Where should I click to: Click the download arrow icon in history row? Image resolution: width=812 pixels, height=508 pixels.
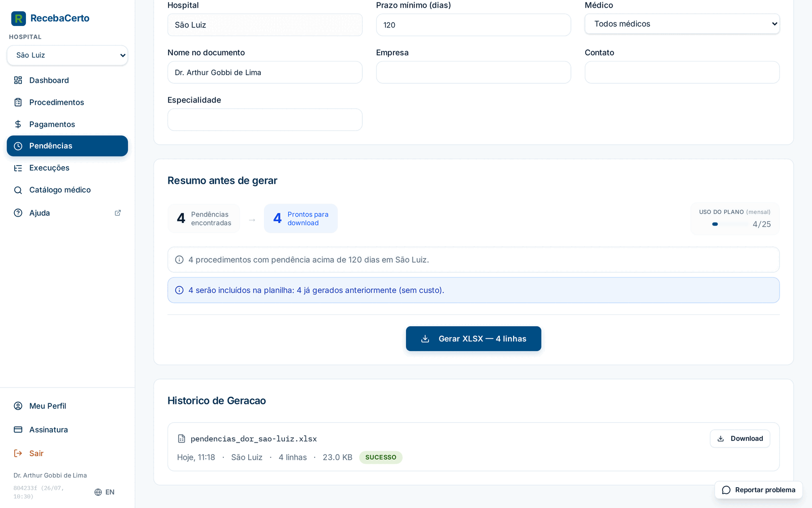tap(721, 439)
